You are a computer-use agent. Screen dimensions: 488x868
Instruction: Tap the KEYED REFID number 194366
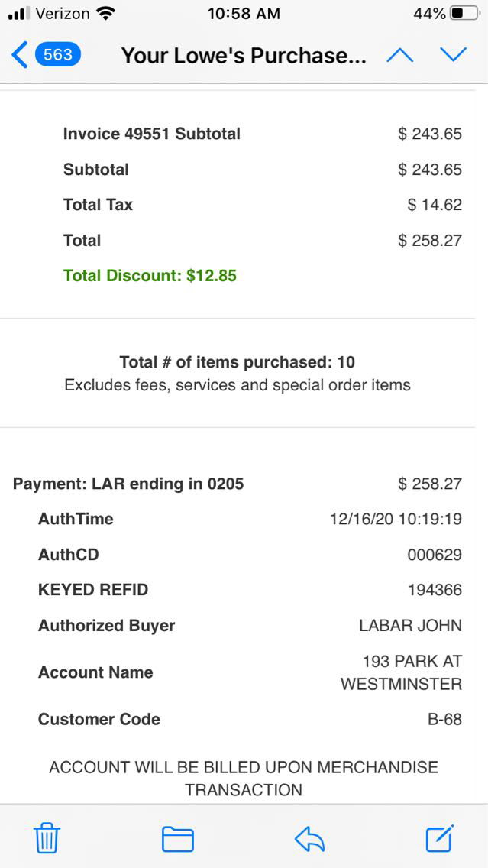coord(435,590)
